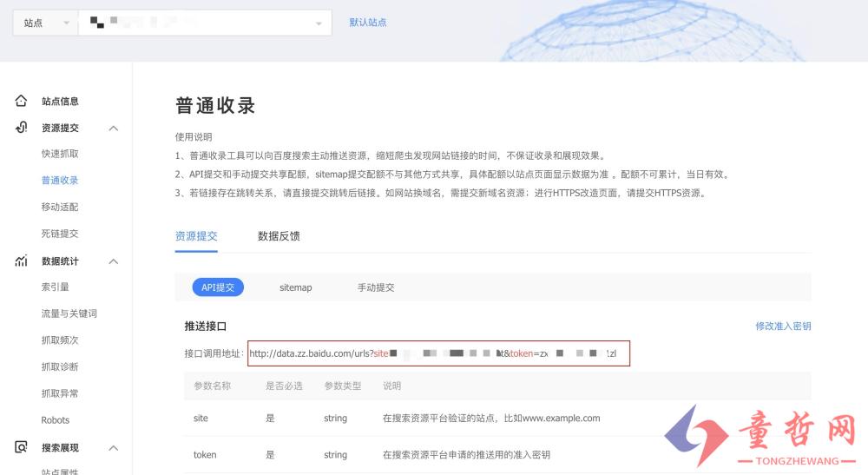This screenshot has height=475, width=868.
Task: Click the 默认站点 link
Action: (367, 23)
